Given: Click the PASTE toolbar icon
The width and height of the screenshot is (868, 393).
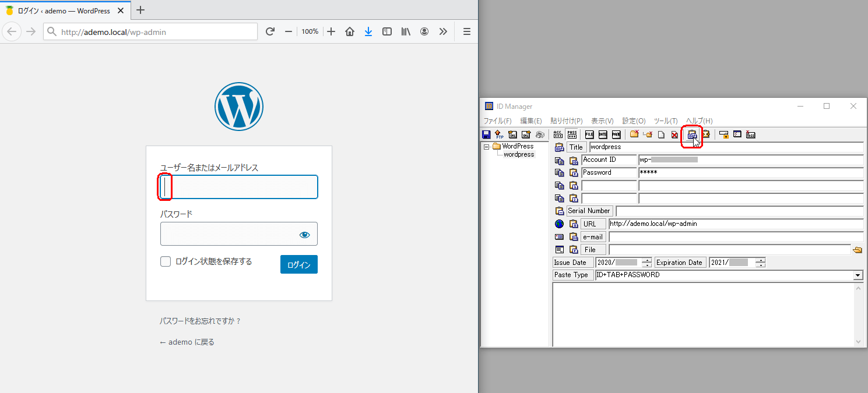Looking at the screenshot, I should click(616, 134).
